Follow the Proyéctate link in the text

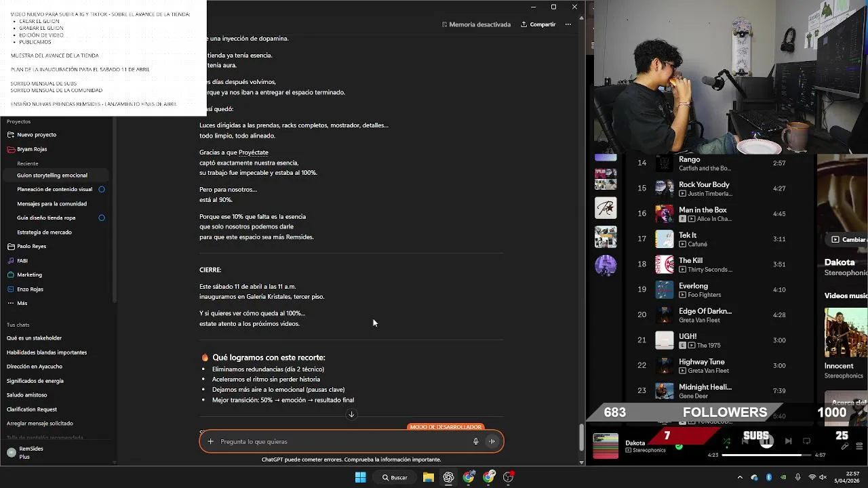coord(254,152)
